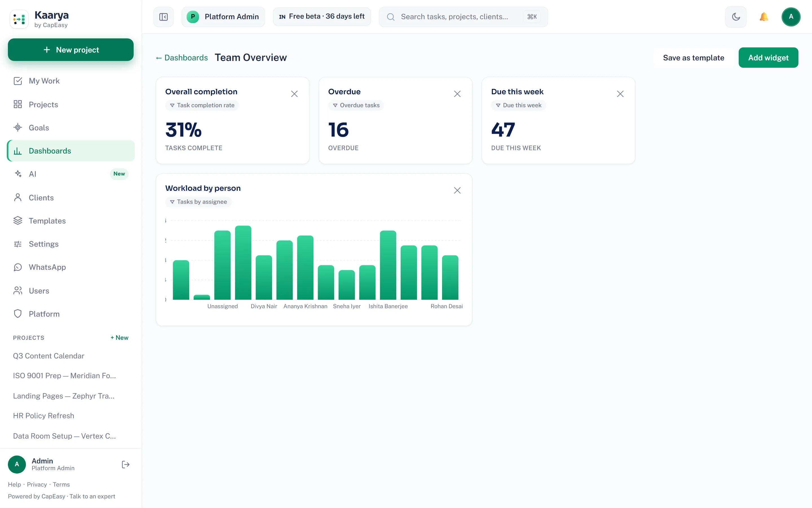Screen dimensions: 812x508
Task: Remove the Due this week widget
Action: click(620, 94)
